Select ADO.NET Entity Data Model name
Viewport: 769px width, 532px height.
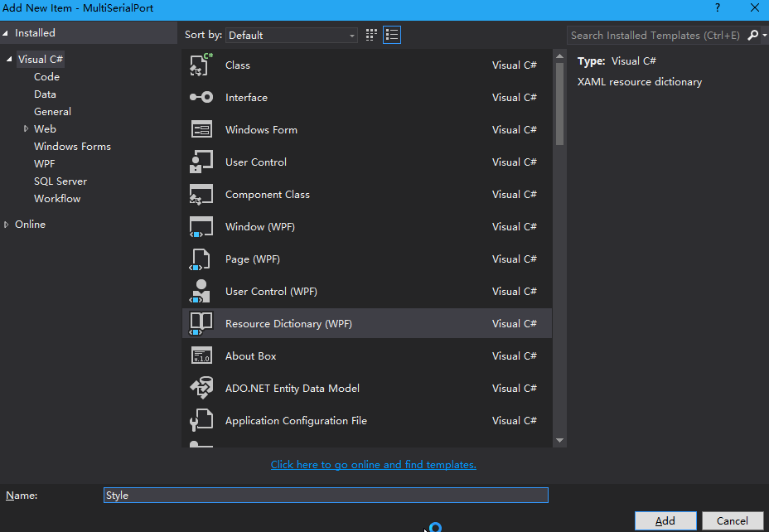pyautogui.click(x=293, y=389)
